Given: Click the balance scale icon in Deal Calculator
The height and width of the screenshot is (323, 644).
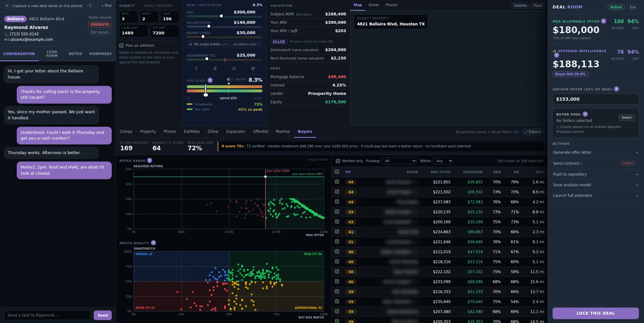Looking at the screenshot, I should pos(253,69).
